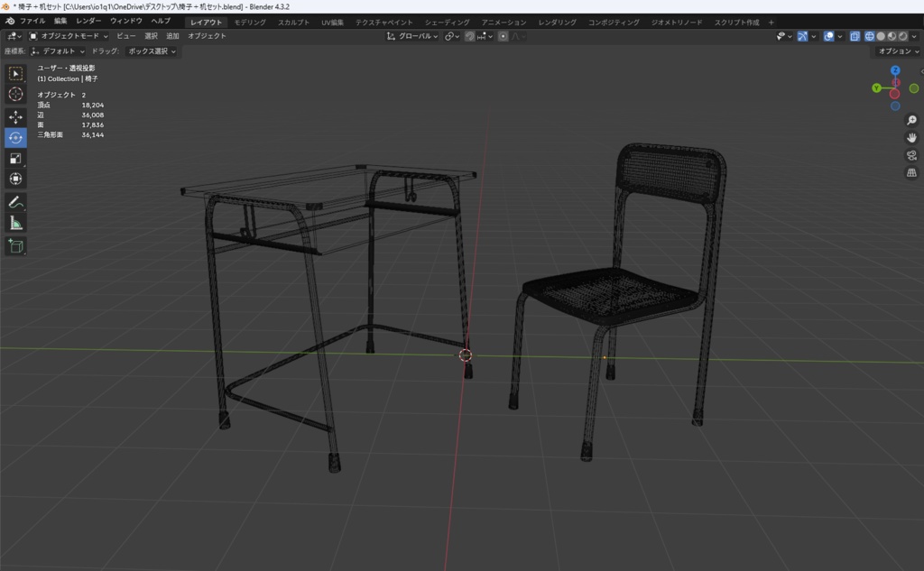Select the Add Cube tool

[x=16, y=245]
